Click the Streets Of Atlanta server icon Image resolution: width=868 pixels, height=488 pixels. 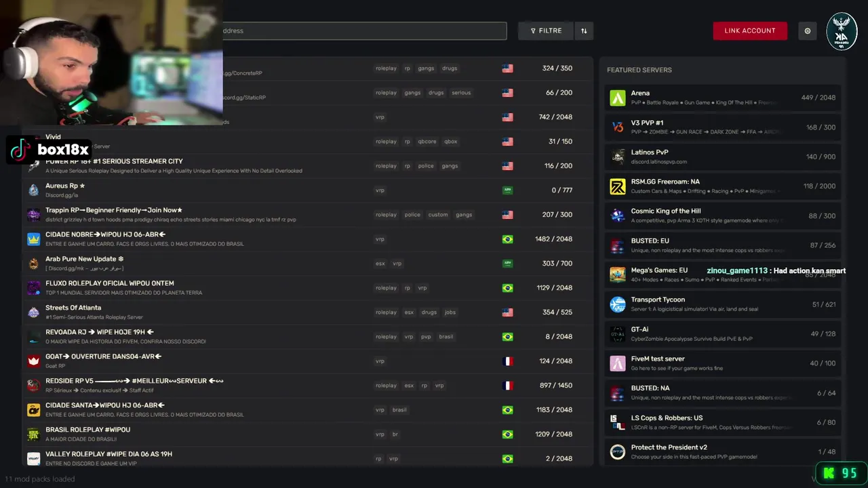pyautogui.click(x=33, y=312)
